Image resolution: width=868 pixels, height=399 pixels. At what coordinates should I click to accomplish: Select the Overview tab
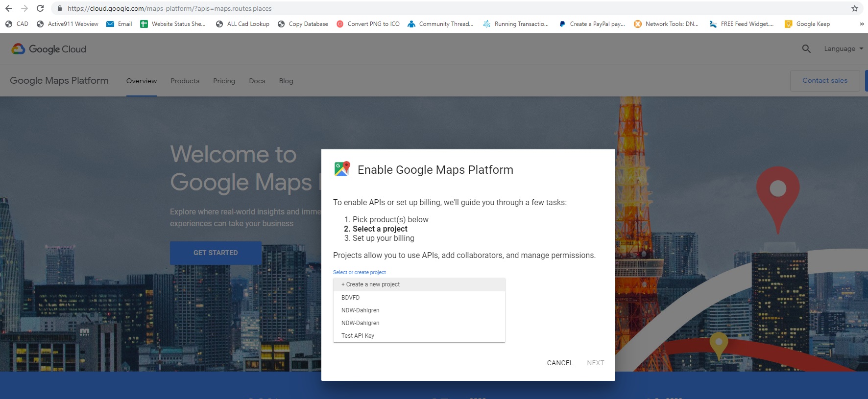pos(142,81)
